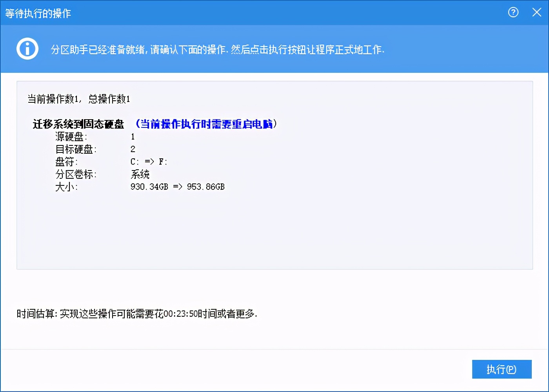Click the help question mark icon
Screen dimensions: 549x392
coord(513,13)
